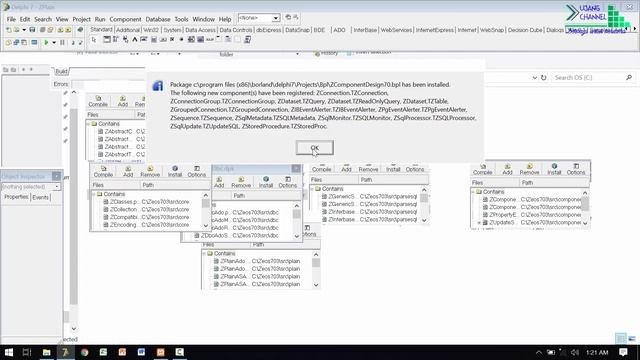This screenshot has width=640, height=360.
Task: Click Add in the ZComponent package window
Action: pos(507,169)
